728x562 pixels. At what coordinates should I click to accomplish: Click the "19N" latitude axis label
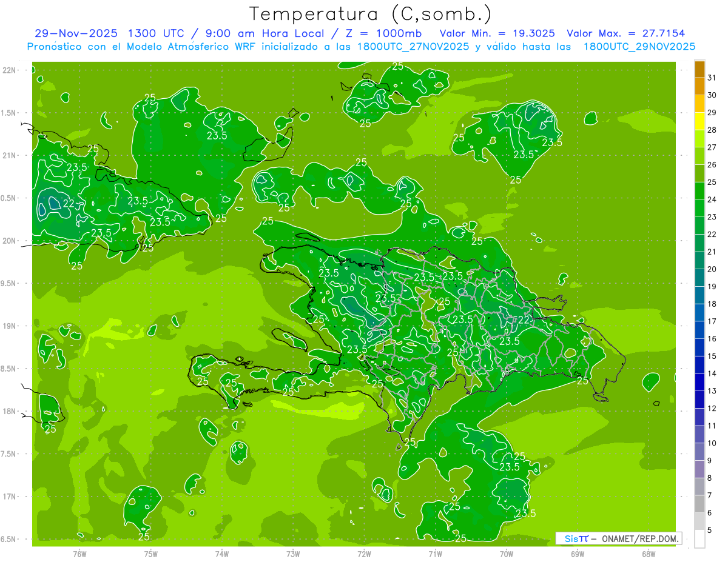(x=9, y=326)
